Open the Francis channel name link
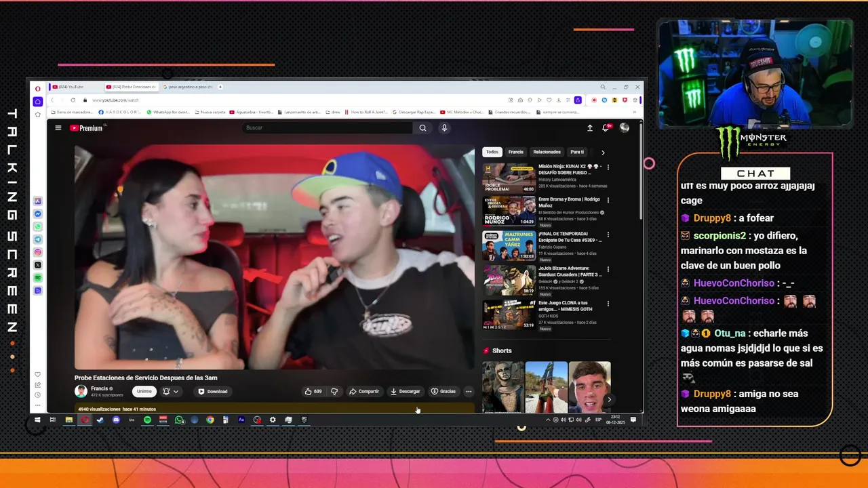Screen dimensions: 868x488 [100, 388]
